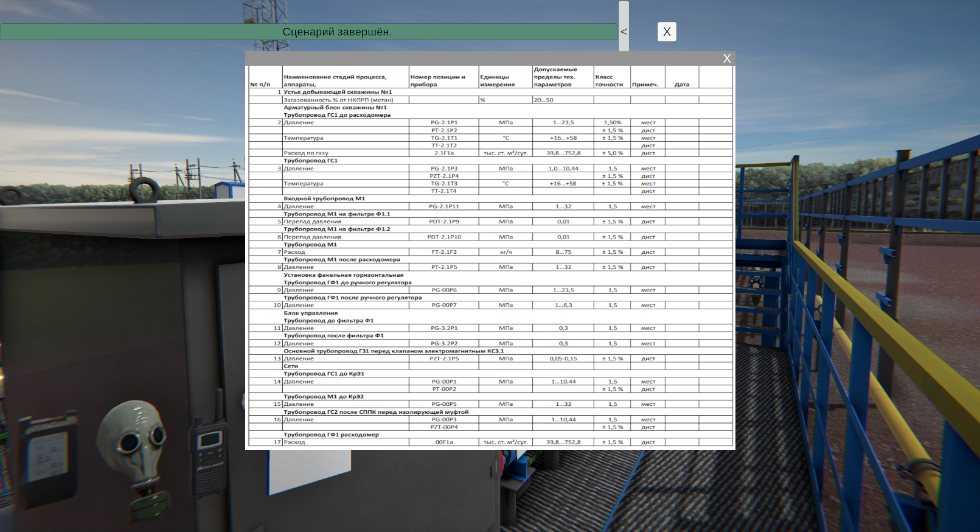Select 'Установка факельная горизонтальная' heading
The image size is (980, 532).
344,275
